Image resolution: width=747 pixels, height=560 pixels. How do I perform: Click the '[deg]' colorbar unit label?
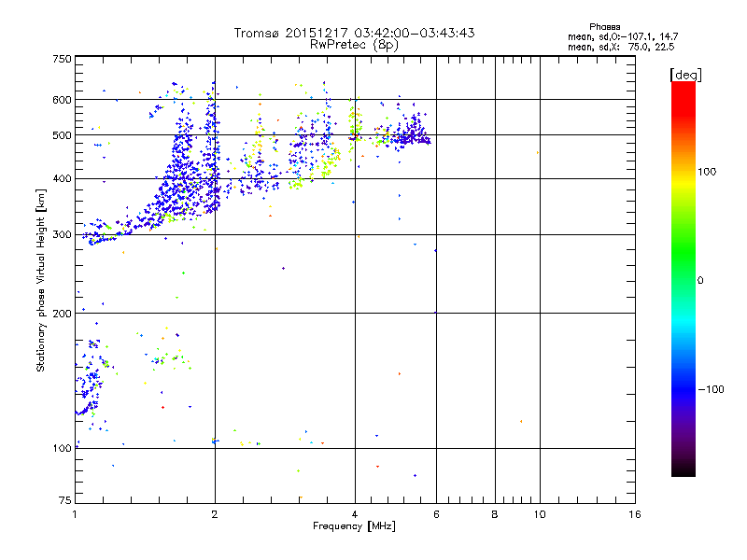[x=685, y=75]
